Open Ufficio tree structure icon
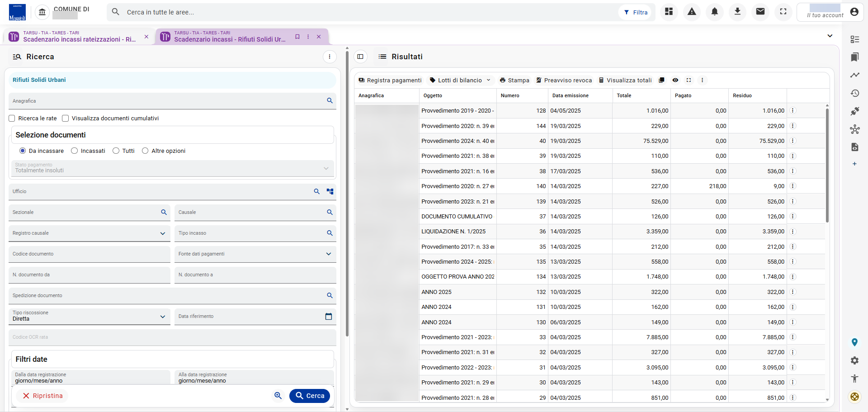 pos(330,191)
